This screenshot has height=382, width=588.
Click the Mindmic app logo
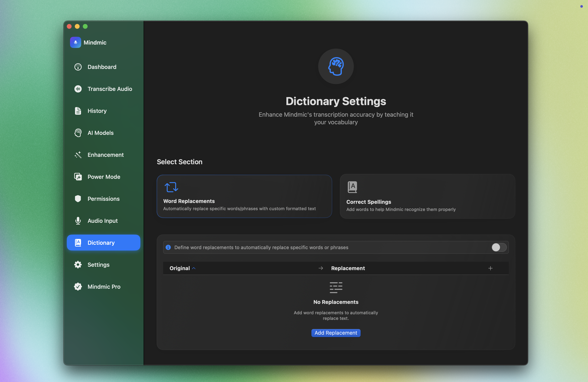point(76,42)
